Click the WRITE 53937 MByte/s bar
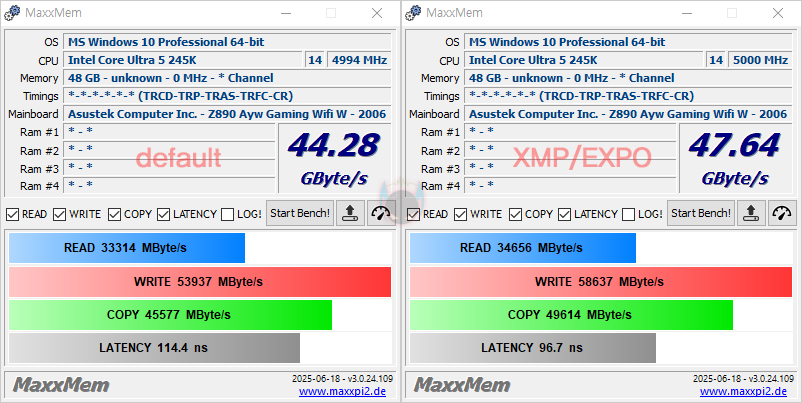Image resolution: width=802 pixels, height=403 pixels. tap(199, 282)
